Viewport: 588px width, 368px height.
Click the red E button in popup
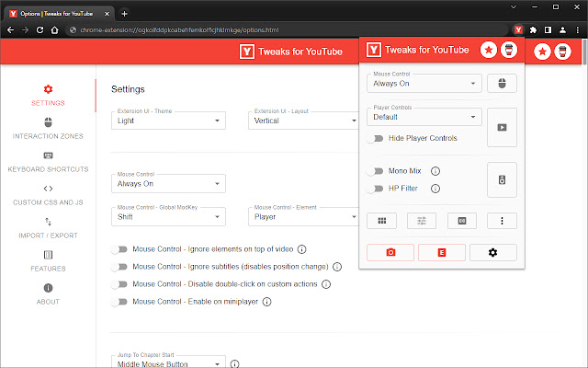[x=441, y=252]
